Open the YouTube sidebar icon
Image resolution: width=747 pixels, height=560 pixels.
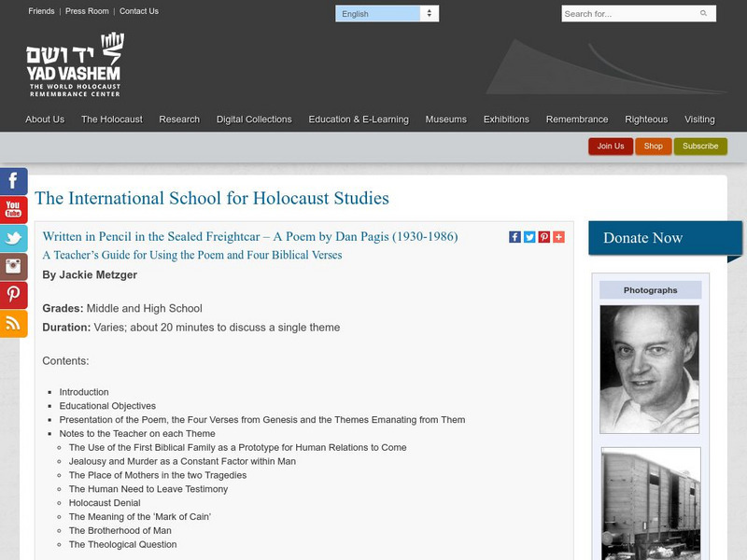(13, 209)
